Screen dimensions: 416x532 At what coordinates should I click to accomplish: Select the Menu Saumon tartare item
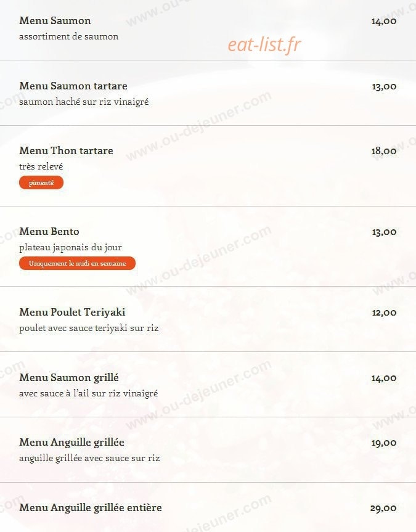pyautogui.click(x=73, y=86)
